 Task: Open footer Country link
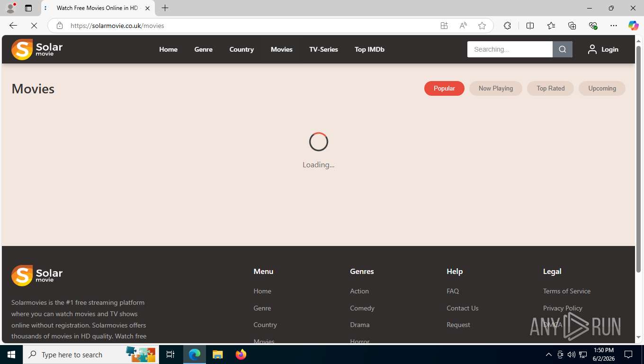tap(265, 325)
